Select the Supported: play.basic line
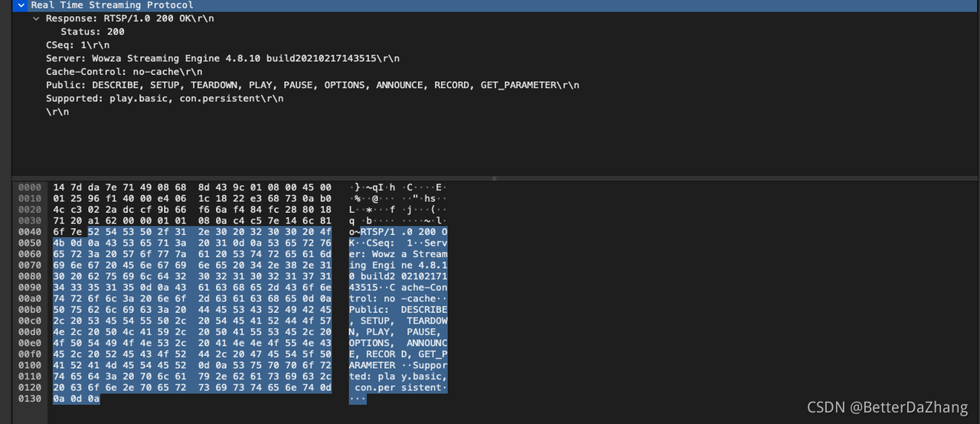The width and height of the screenshot is (980, 424). pos(165,99)
